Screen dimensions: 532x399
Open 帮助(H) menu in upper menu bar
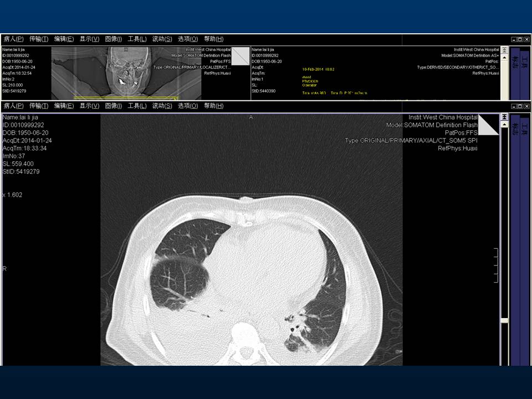click(x=213, y=39)
